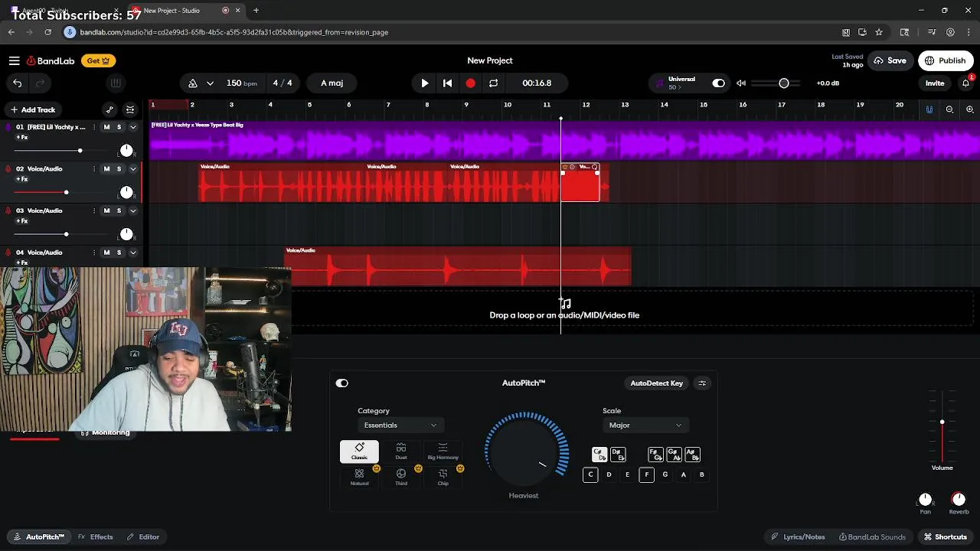Select the Duet AutoPitch preset

pos(401,452)
